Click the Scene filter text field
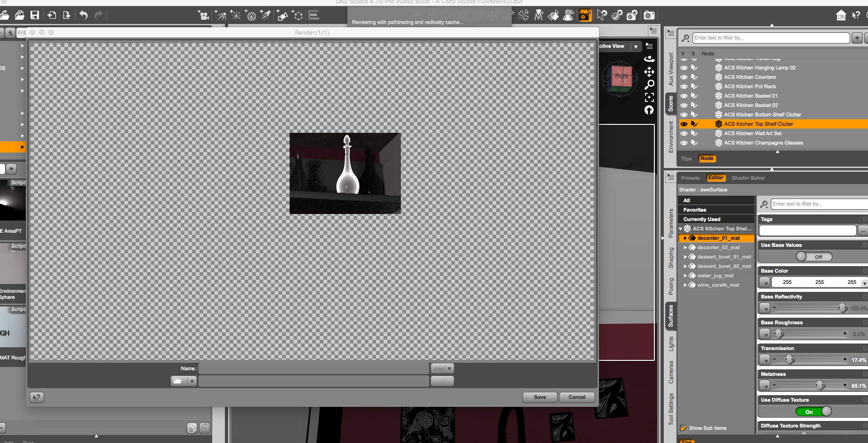This screenshot has height=443, width=868. pyautogui.click(x=771, y=38)
